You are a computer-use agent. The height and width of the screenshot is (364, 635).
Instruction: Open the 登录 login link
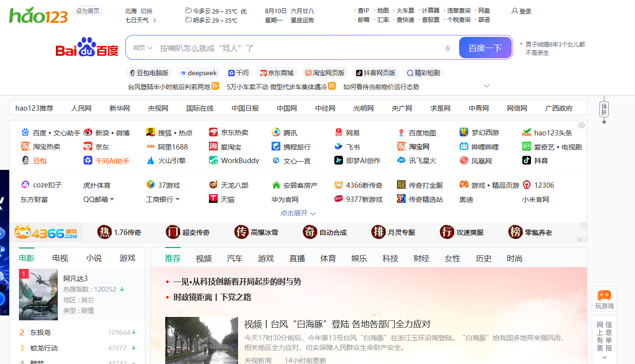522,11
